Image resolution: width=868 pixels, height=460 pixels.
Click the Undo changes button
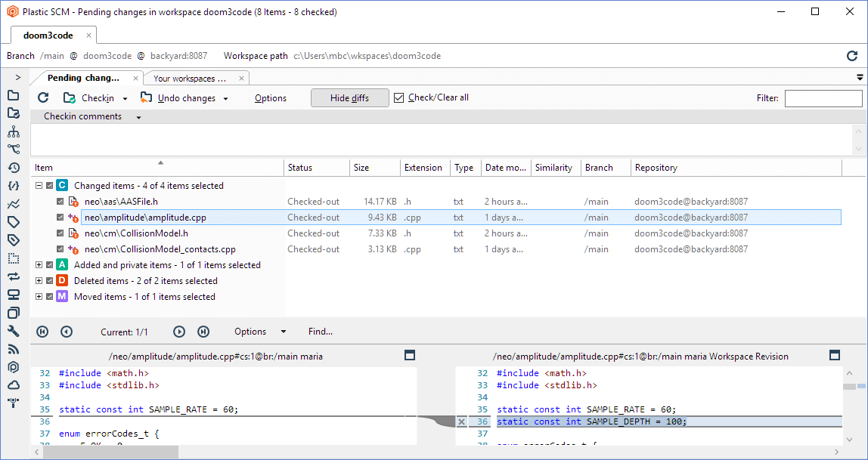[x=177, y=98]
